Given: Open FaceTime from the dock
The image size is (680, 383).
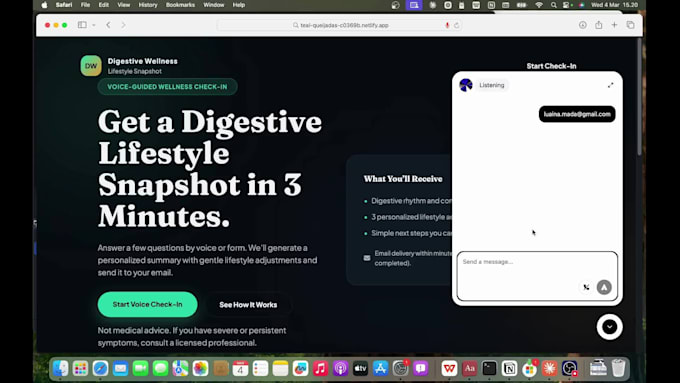Looking at the screenshot, I should [x=140, y=368].
